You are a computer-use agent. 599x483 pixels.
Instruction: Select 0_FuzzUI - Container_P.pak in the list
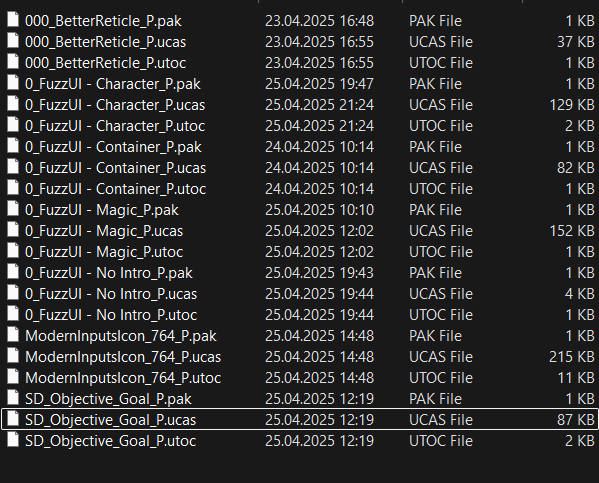113,147
